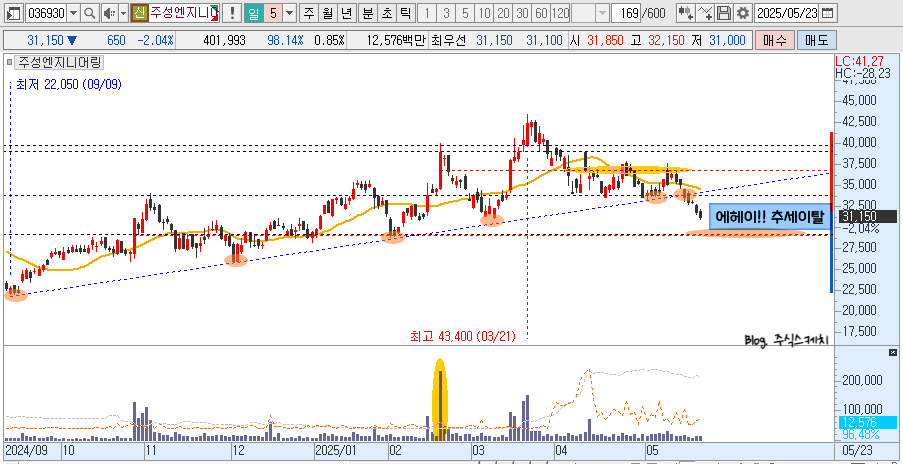
Task: Edit the date field 2025/05/23
Action: 787,13
